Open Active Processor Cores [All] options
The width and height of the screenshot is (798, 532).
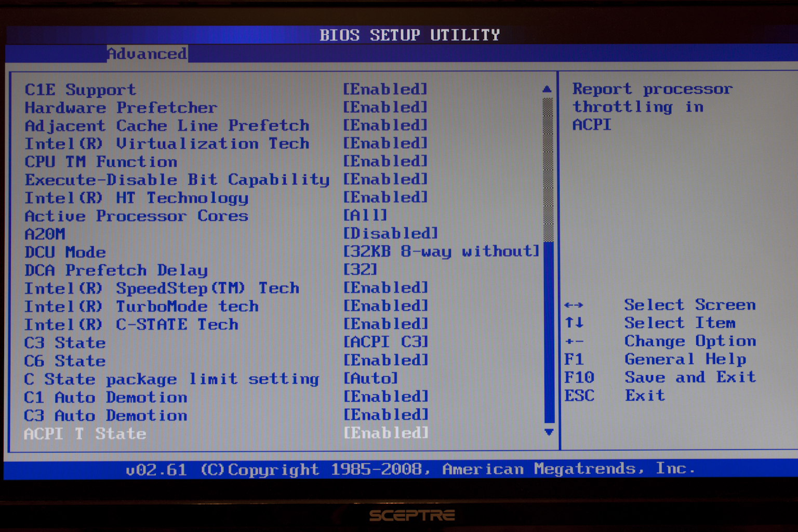(x=365, y=216)
